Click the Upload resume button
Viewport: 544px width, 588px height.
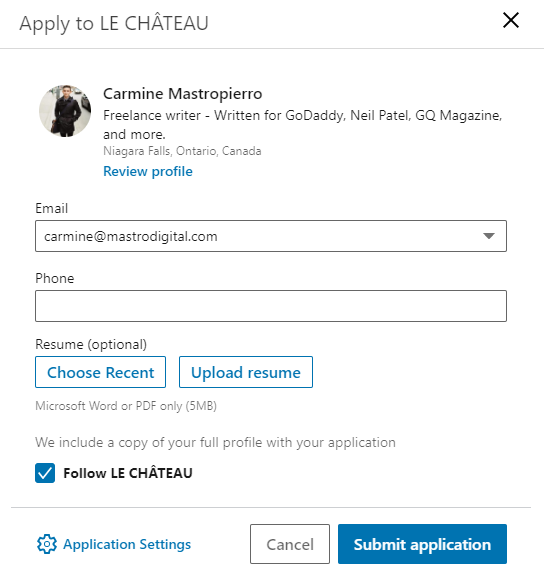246,372
